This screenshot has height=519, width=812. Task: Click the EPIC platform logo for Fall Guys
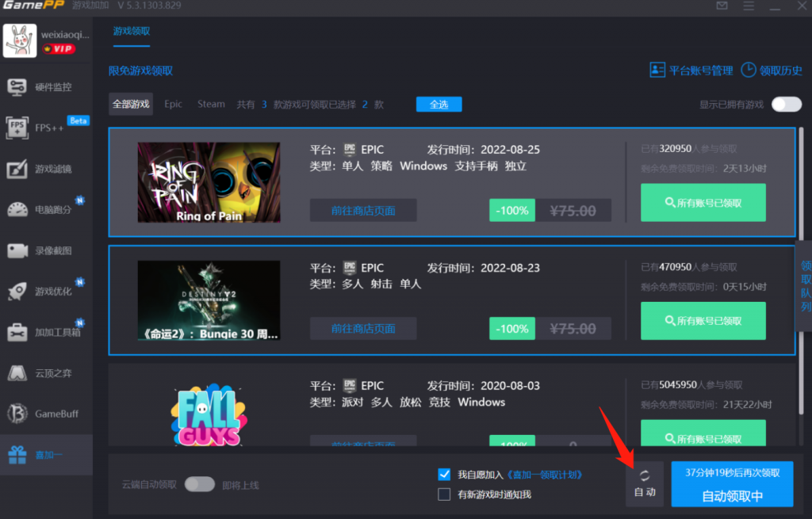click(350, 386)
